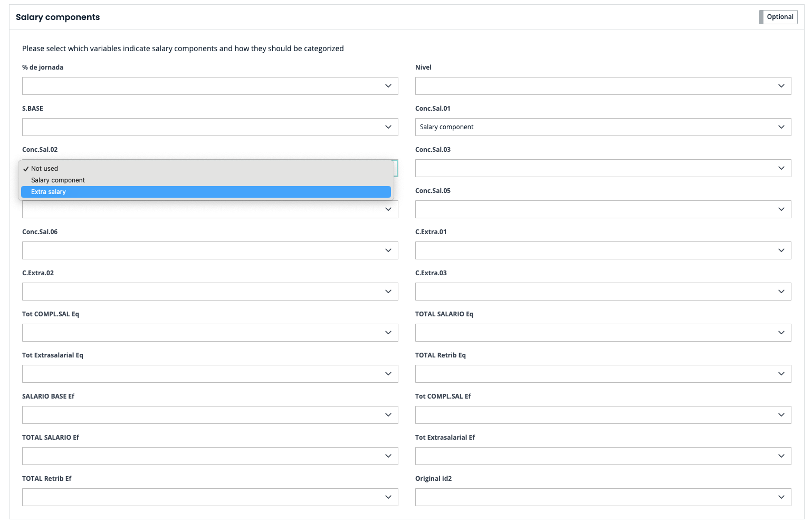Image resolution: width=812 pixels, height=523 pixels.
Task: Open the Original id2 dropdown
Action: coord(603,497)
